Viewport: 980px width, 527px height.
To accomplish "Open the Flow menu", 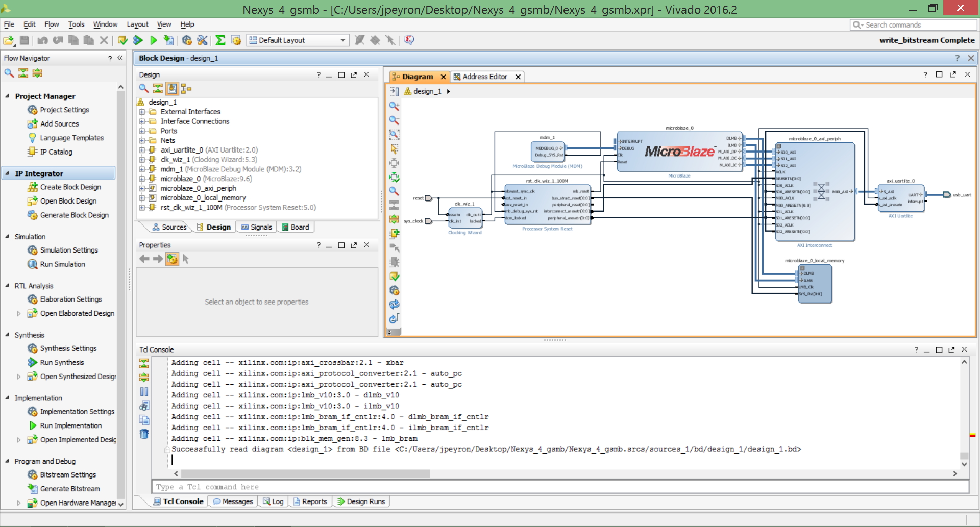I will pos(52,24).
